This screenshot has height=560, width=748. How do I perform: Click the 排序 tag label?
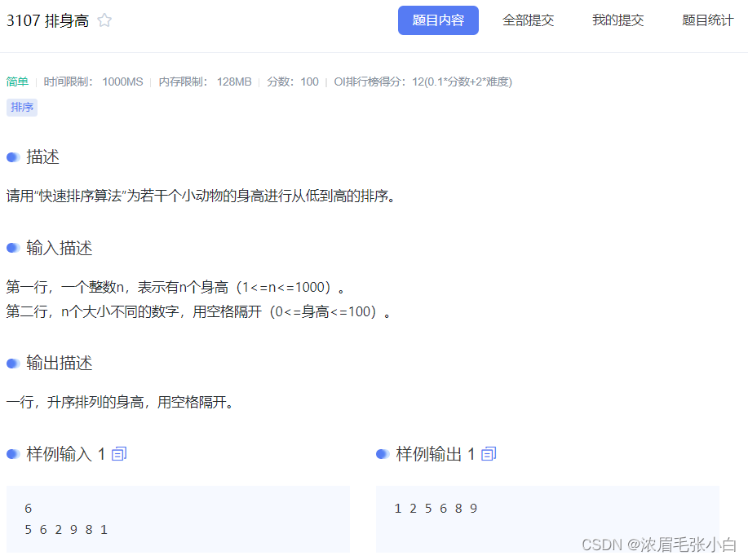click(x=22, y=108)
